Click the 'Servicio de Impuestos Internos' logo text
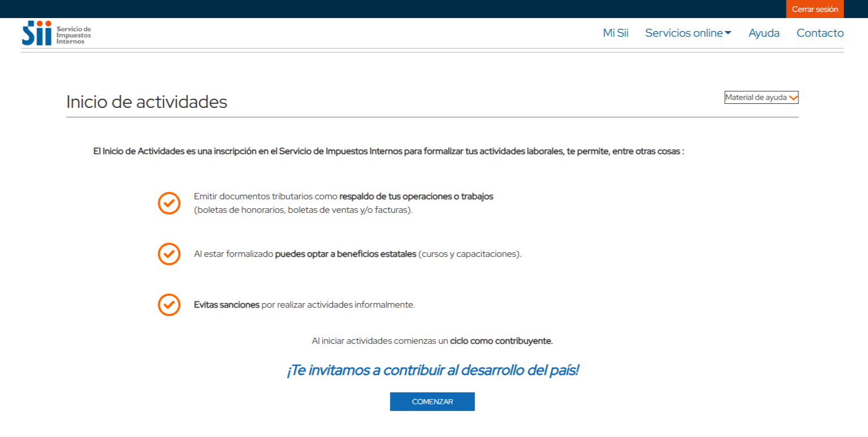 (73, 35)
